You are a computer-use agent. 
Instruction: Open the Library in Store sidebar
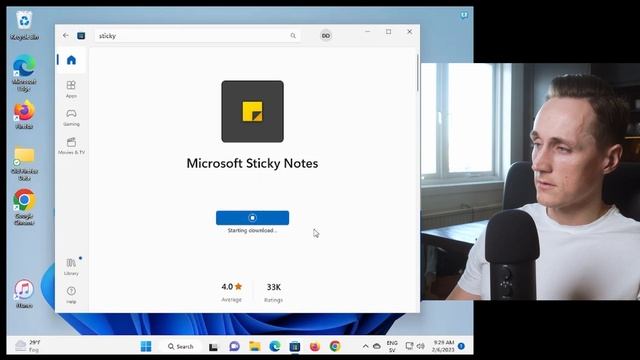(71, 267)
